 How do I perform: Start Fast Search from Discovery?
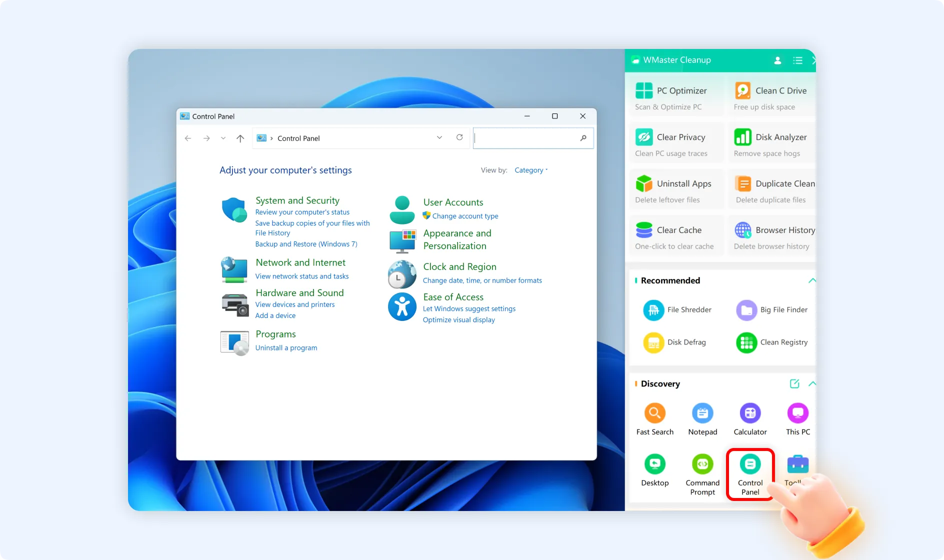pos(655,418)
